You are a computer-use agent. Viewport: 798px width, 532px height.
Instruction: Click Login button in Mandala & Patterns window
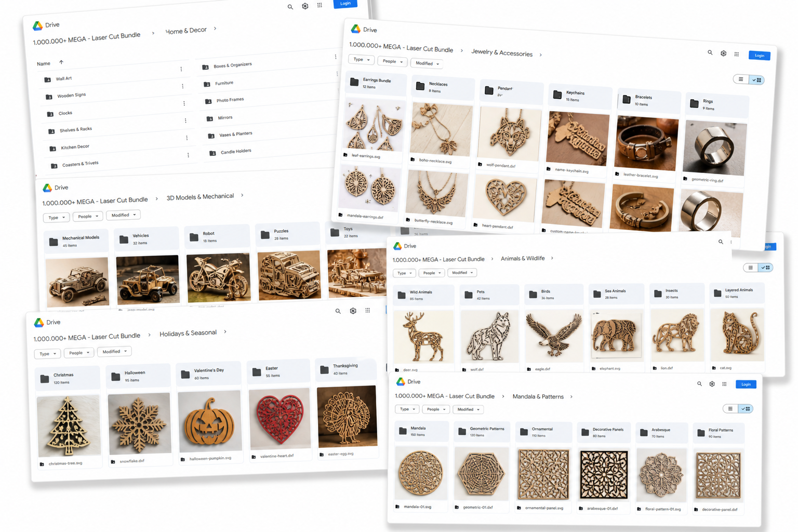pyautogui.click(x=746, y=384)
